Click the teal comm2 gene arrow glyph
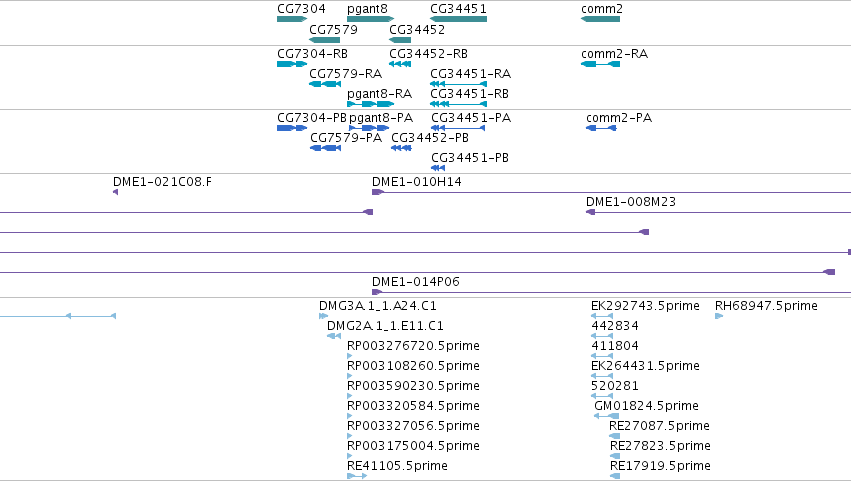The width and height of the screenshot is (851, 481). [600, 19]
